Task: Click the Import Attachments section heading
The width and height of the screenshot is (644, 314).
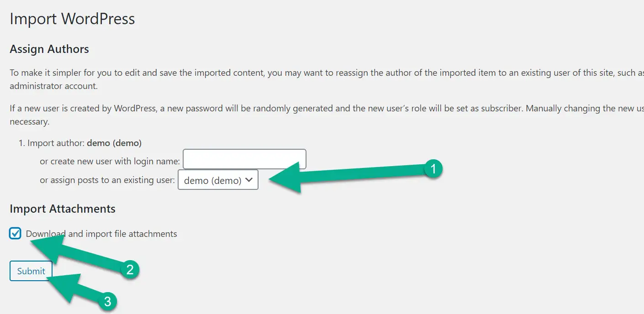Action: 63,209
